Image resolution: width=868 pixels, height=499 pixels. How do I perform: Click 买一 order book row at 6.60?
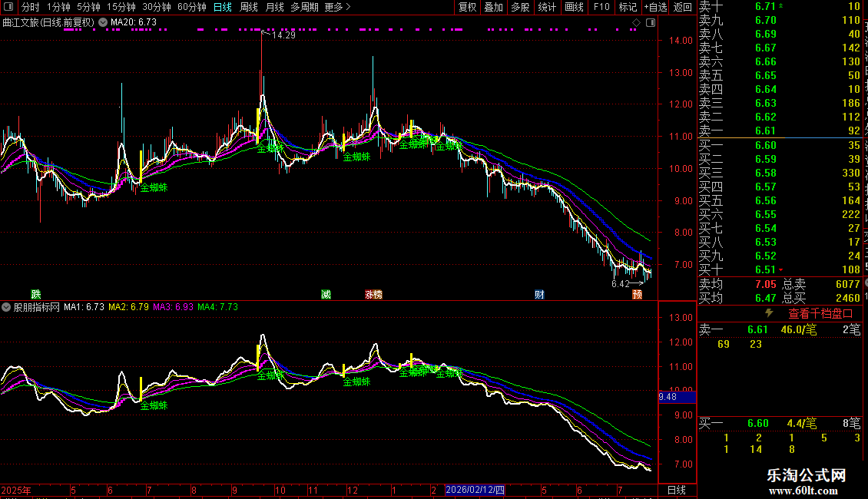click(x=780, y=145)
